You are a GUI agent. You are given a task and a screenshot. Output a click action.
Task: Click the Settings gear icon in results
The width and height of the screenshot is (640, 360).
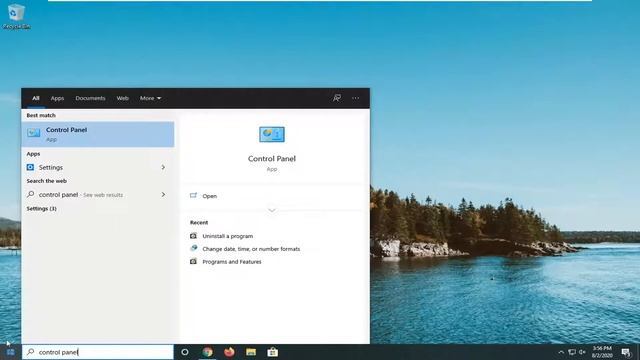point(30,167)
